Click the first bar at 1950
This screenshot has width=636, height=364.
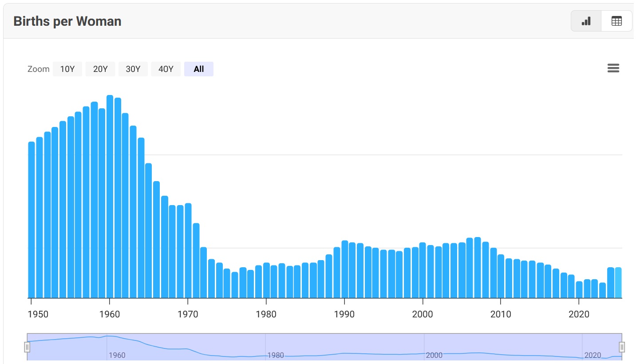click(x=32, y=220)
